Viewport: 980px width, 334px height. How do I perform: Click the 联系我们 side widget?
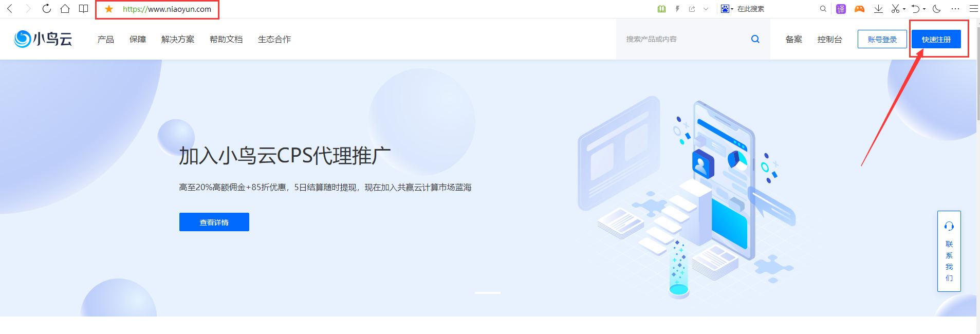(x=949, y=251)
